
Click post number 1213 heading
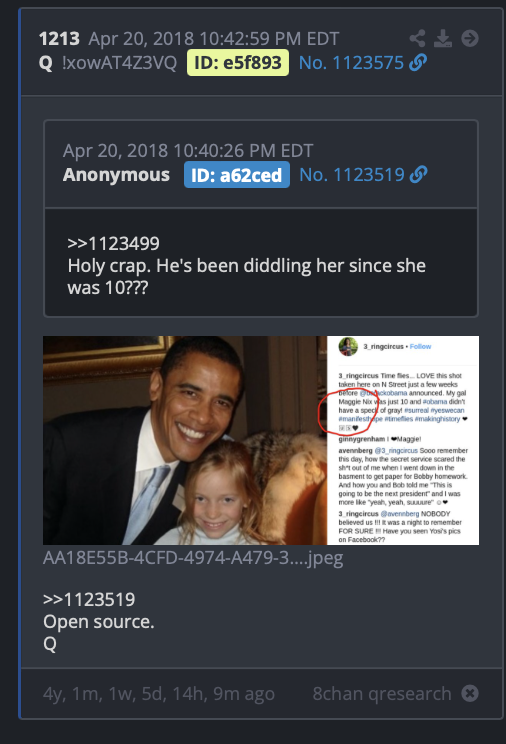59,38
